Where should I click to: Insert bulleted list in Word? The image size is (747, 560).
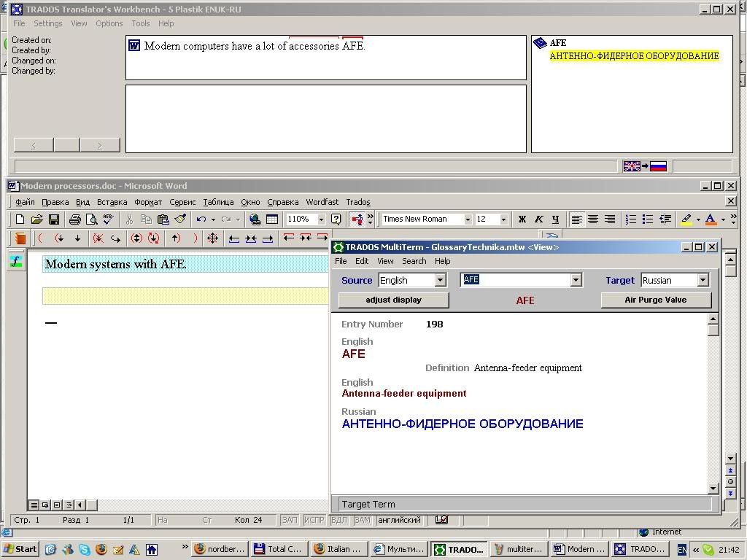click(x=648, y=219)
